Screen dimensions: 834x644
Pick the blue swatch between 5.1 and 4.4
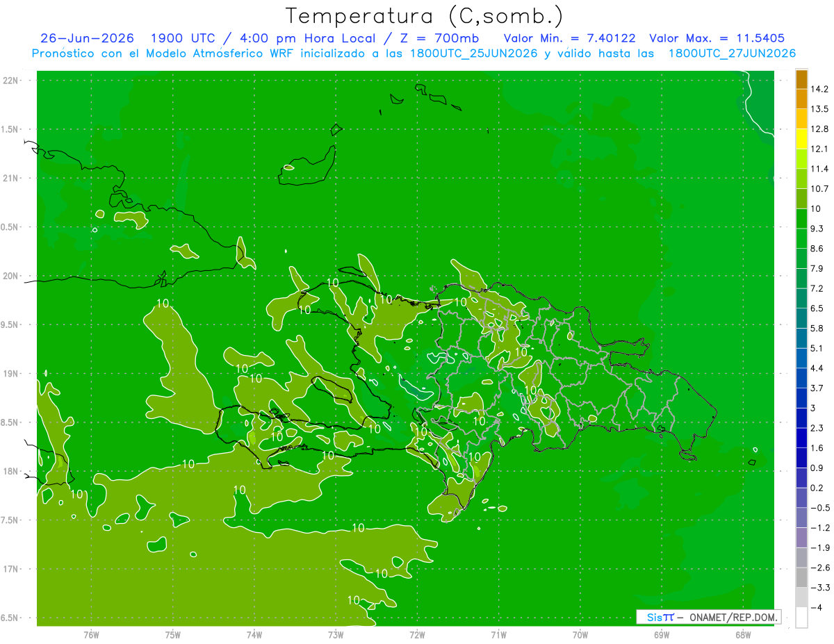[801, 358]
